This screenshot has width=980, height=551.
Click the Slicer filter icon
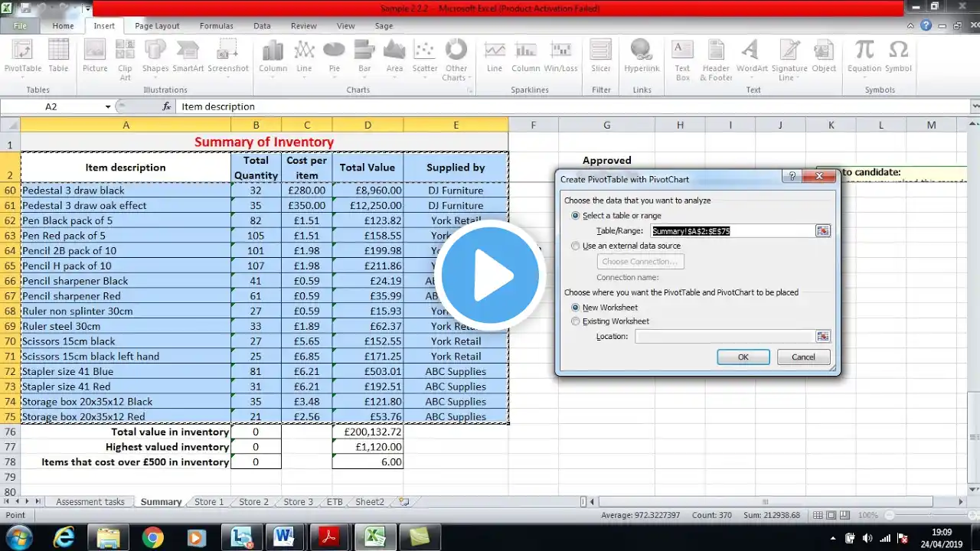601,57
